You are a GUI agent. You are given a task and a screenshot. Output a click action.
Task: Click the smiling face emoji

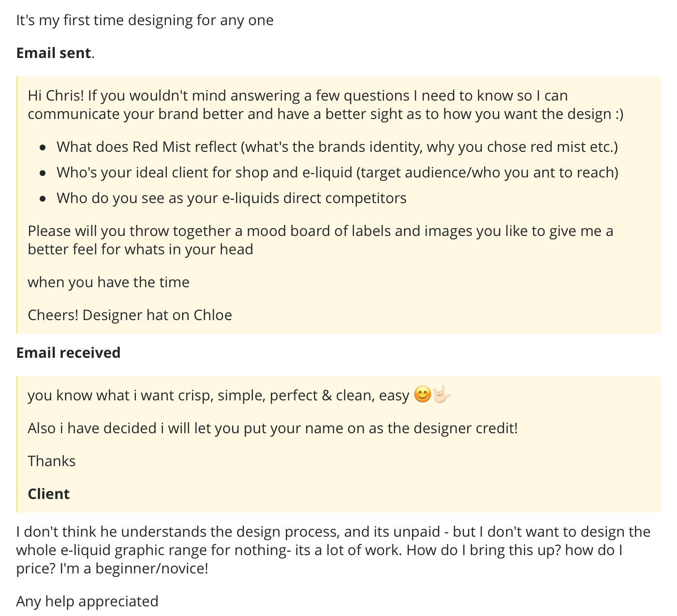pyautogui.click(x=423, y=395)
